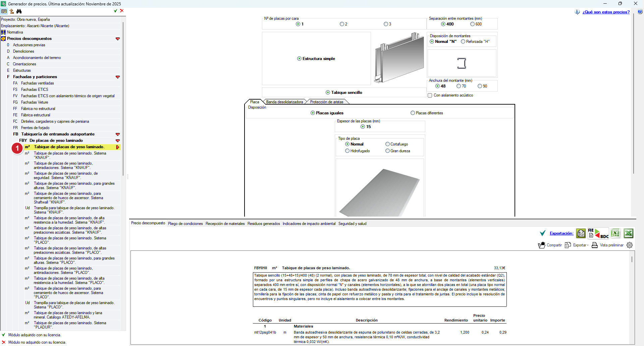Expand Demoliciones chapter
644x346 pixels.
[x=23, y=51]
